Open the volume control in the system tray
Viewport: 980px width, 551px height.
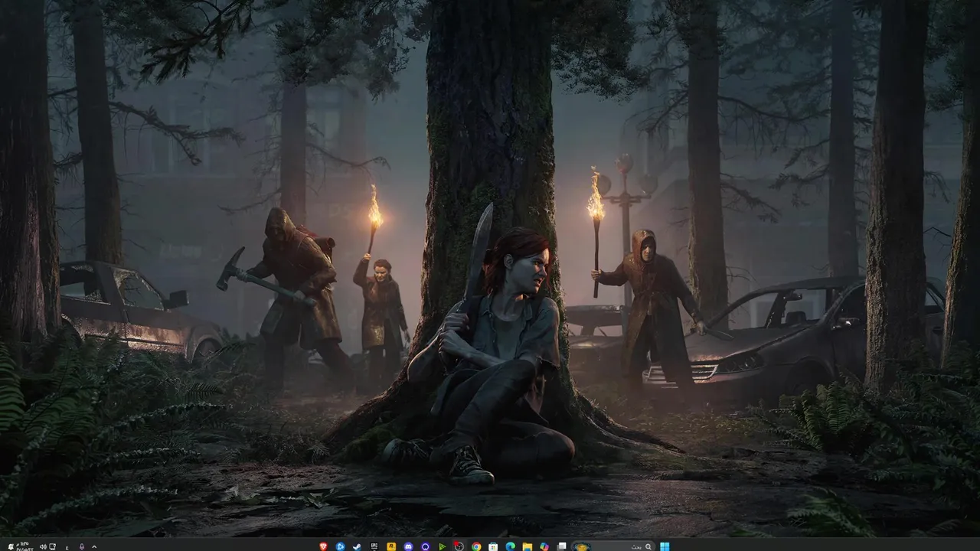tap(43, 546)
